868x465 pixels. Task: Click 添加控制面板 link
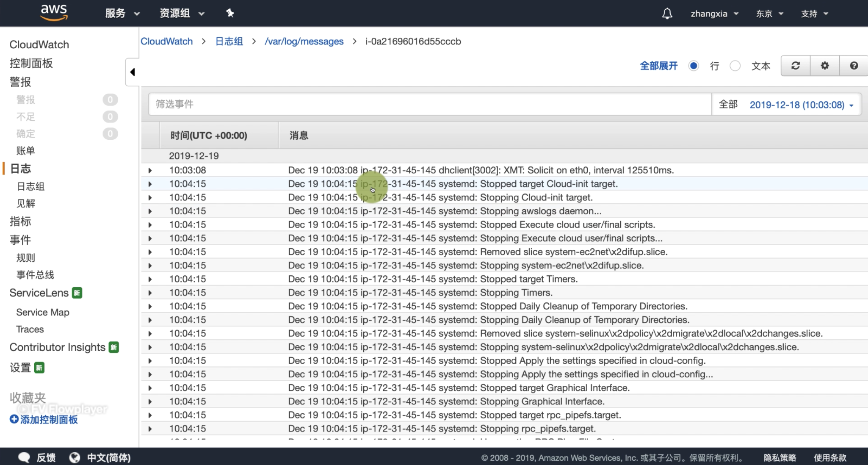coord(49,419)
